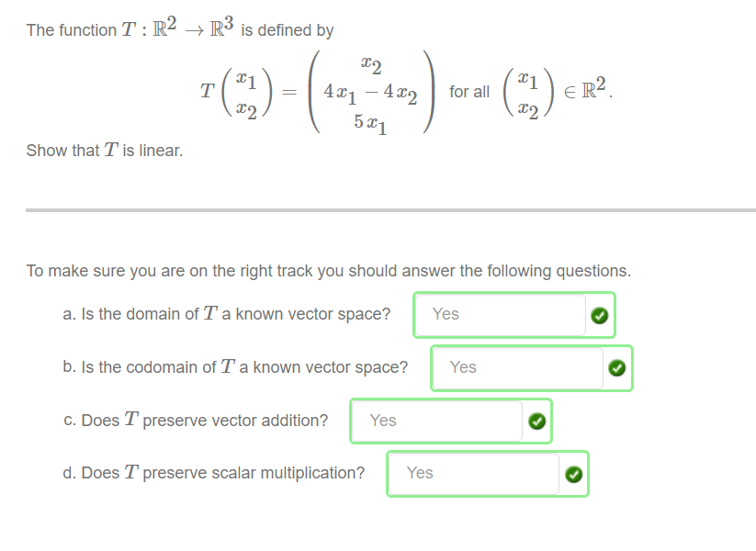This screenshot has width=756, height=551.
Task: Click the "for all" text in the equation
Action: [x=469, y=92]
